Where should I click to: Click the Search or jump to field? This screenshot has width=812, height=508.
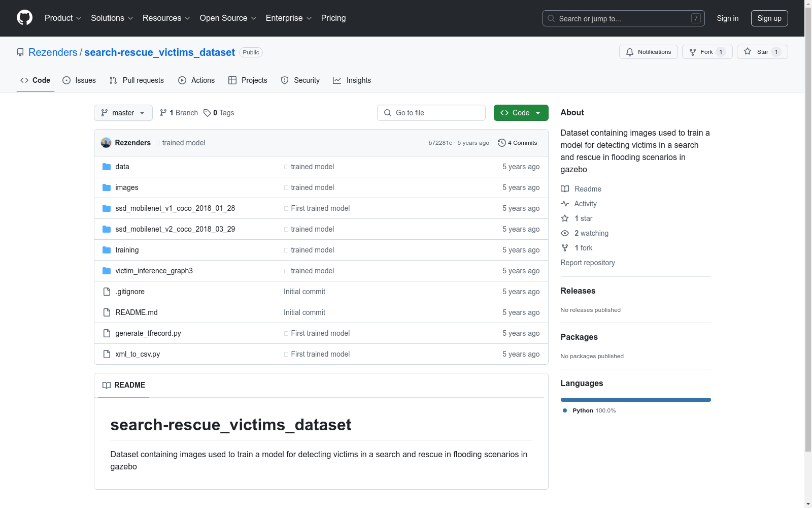[x=624, y=18]
